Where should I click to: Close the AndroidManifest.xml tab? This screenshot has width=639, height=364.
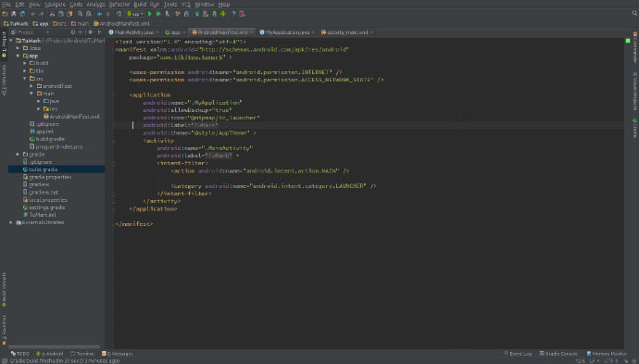(252, 32)
